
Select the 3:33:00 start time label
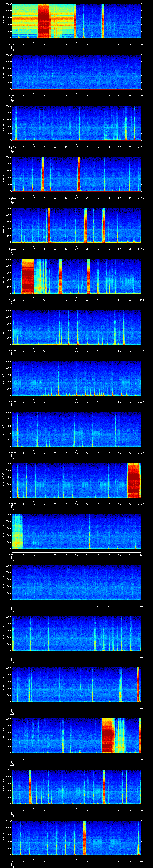click(12, 606)
